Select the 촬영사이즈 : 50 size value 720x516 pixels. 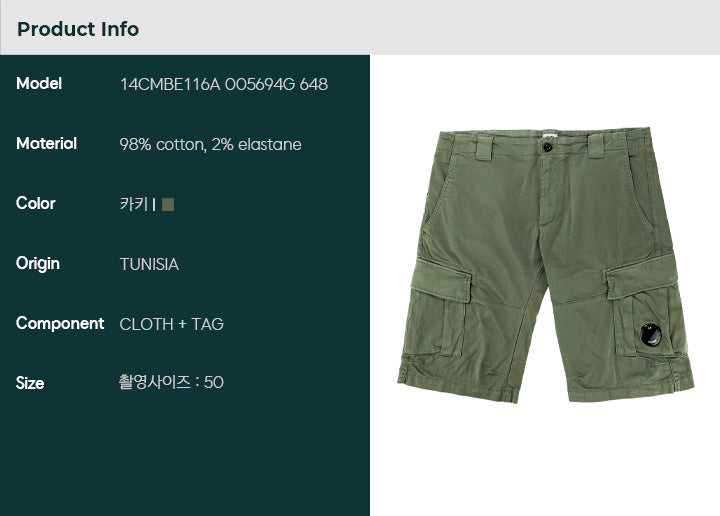pos(171,382)
